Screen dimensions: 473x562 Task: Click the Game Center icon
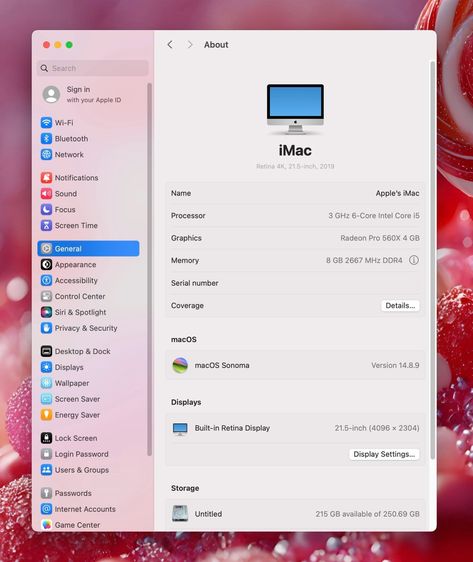[46, 525]
